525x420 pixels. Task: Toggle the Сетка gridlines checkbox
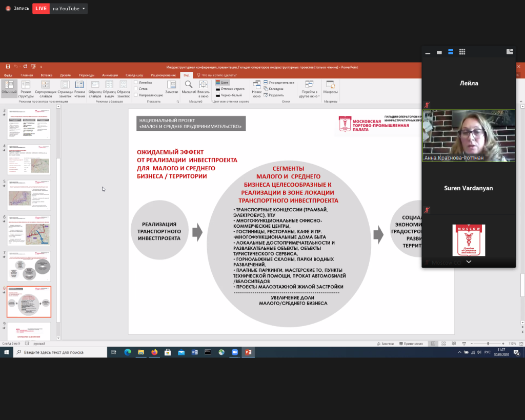136,89
